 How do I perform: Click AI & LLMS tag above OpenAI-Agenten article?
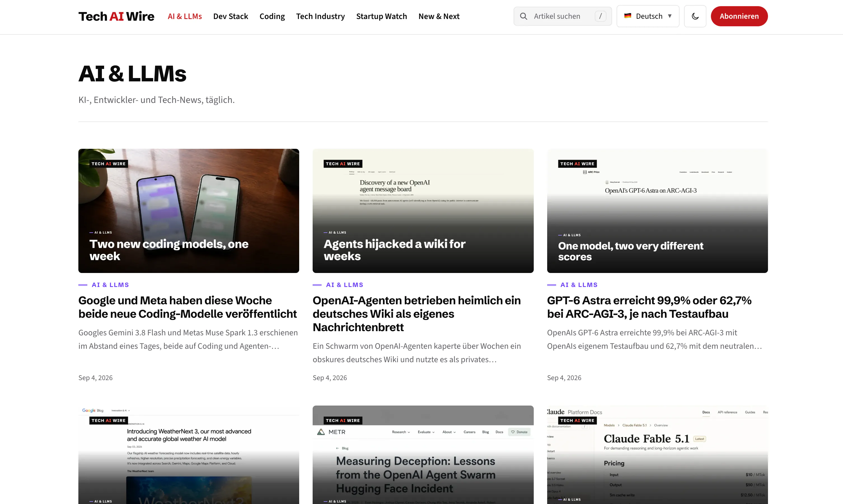[x=345, y=285]
